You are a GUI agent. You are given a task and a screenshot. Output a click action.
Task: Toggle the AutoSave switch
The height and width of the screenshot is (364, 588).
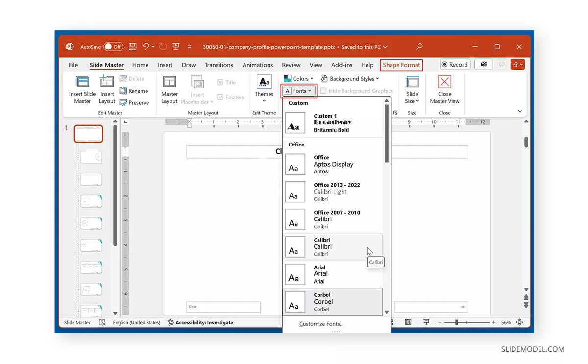tap(113, 47)
